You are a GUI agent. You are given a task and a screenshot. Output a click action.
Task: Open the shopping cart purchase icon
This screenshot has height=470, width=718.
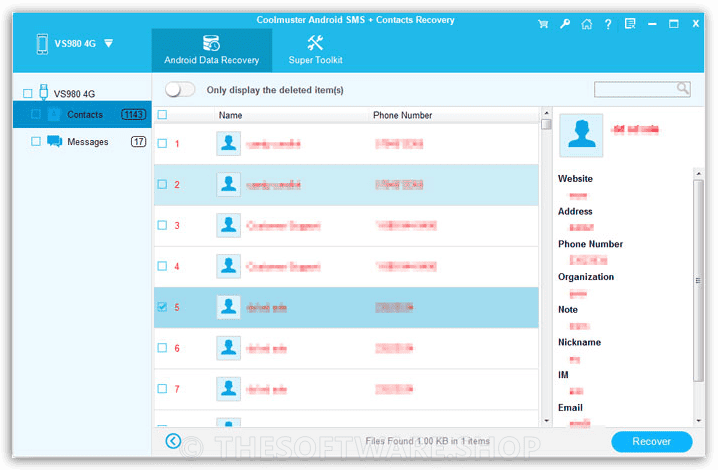543,24
